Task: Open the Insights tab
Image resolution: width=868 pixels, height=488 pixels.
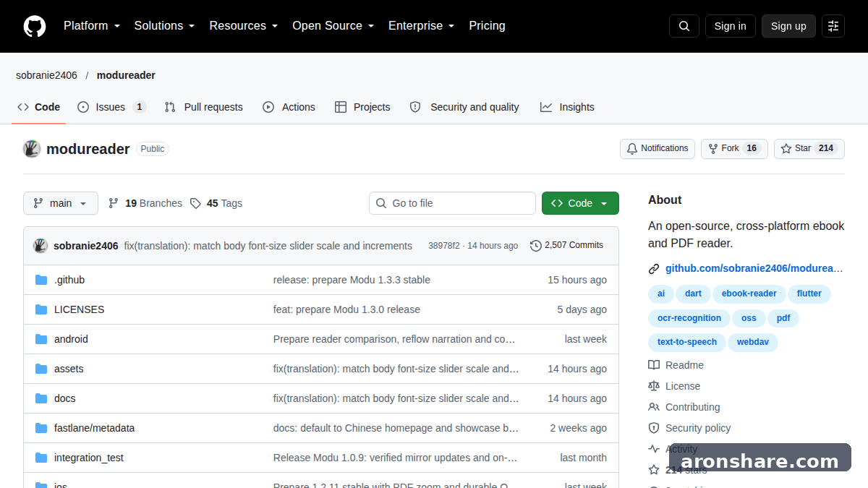Action: tap(567, 107)
